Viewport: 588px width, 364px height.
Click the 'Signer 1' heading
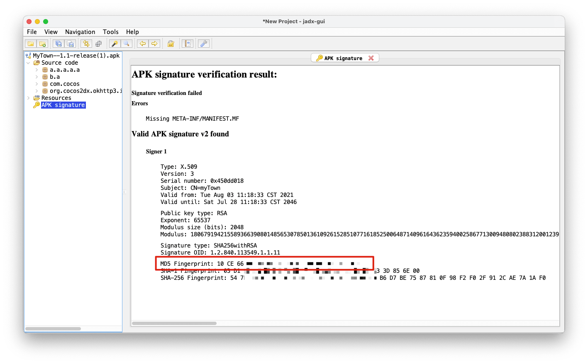tap(156, 151)
